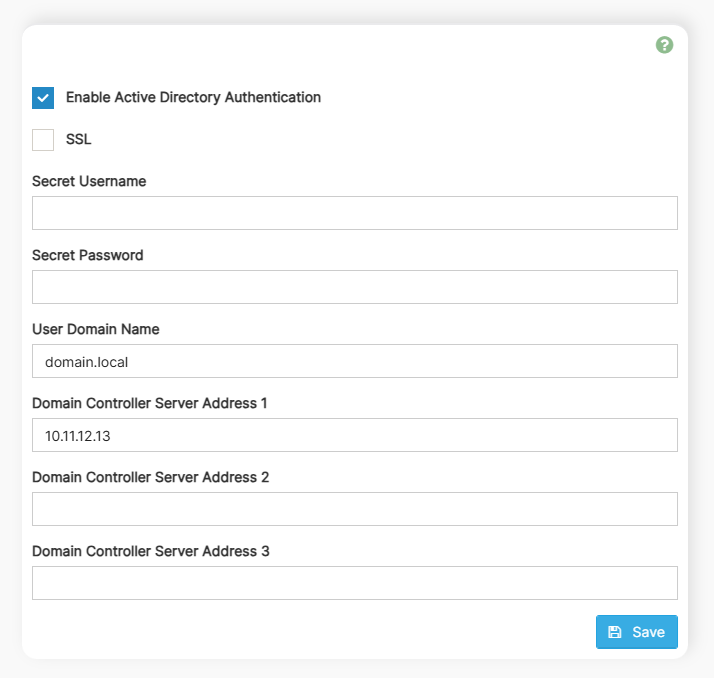Click the Domain Controller Server Address 2 label

[151, 477]
